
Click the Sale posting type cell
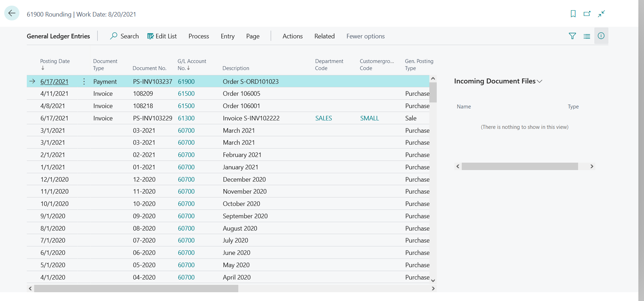click(x=411, y=118)
